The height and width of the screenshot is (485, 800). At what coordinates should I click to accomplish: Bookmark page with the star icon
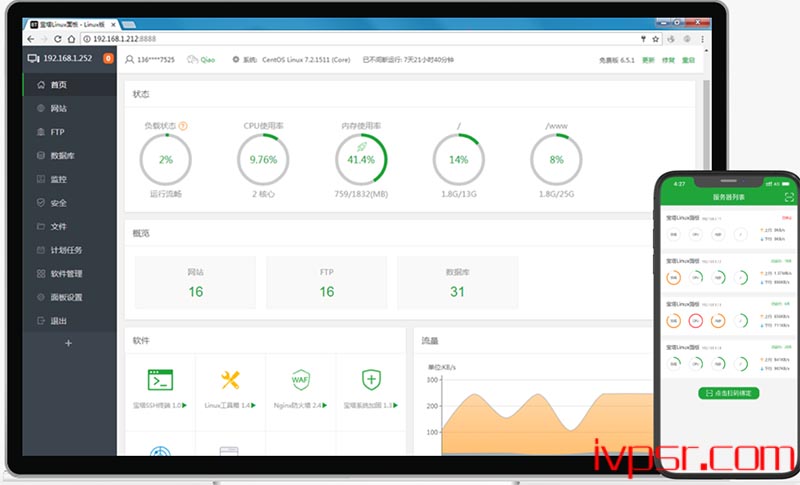coord(656,39)
